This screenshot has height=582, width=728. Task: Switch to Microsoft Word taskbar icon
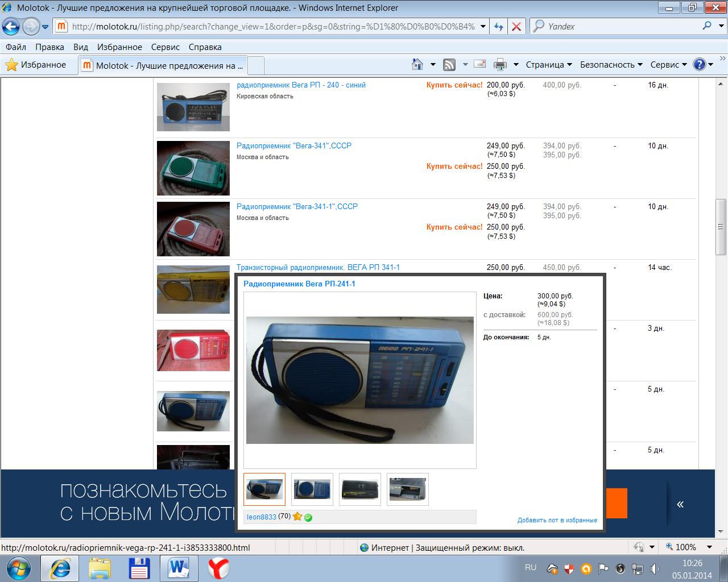[x=179, y=568]
